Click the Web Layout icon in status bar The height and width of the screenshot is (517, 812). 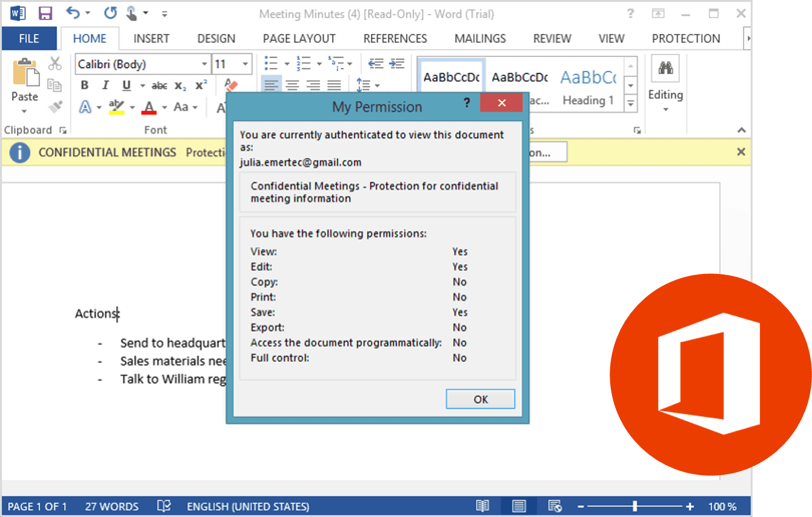555,507
